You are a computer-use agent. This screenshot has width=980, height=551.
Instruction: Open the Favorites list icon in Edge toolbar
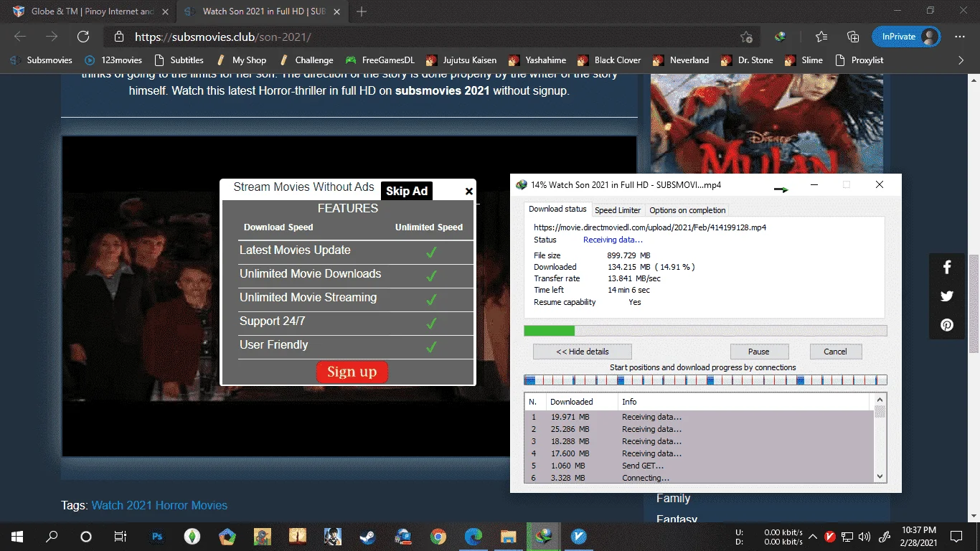pos(821,37)
